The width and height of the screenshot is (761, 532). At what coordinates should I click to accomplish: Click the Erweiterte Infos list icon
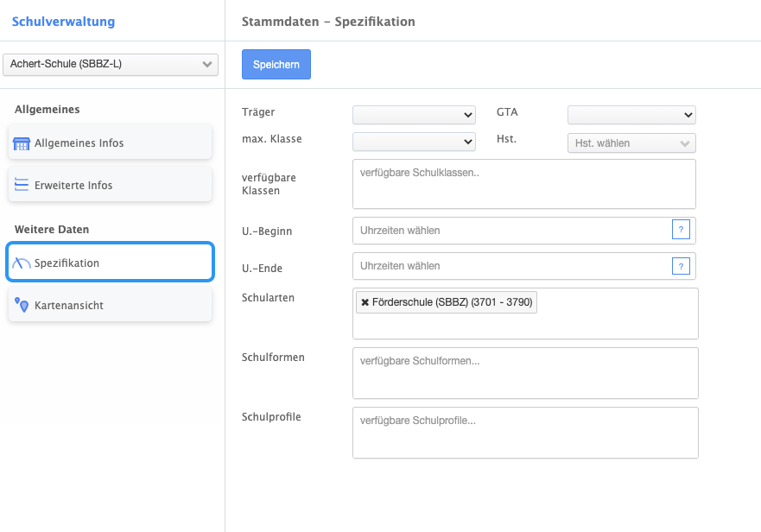[x=22, y=185]
